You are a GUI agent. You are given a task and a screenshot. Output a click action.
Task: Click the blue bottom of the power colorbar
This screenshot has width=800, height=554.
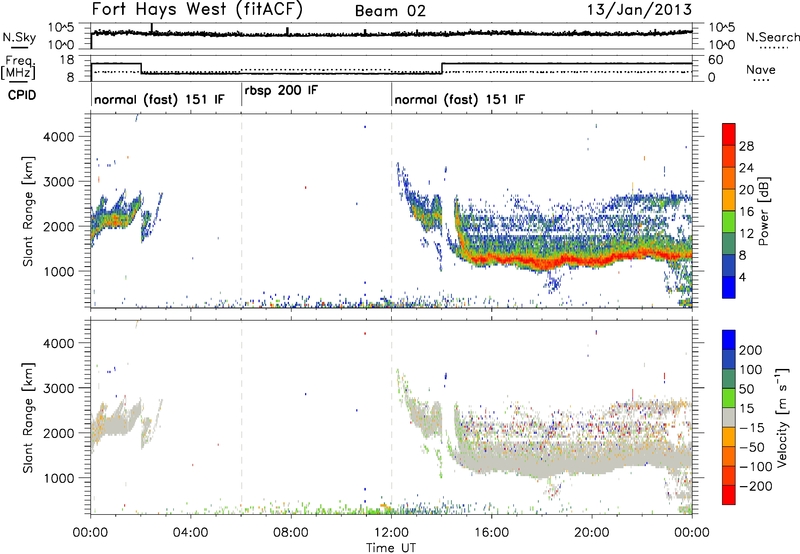(729, 287)
